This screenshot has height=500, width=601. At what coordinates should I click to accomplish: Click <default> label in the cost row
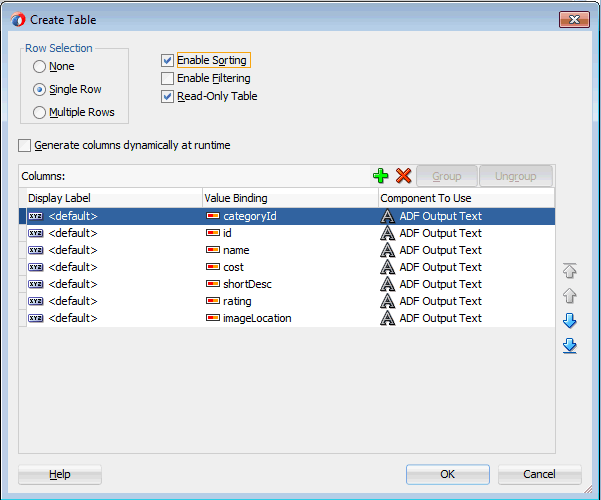click(73, 267)
